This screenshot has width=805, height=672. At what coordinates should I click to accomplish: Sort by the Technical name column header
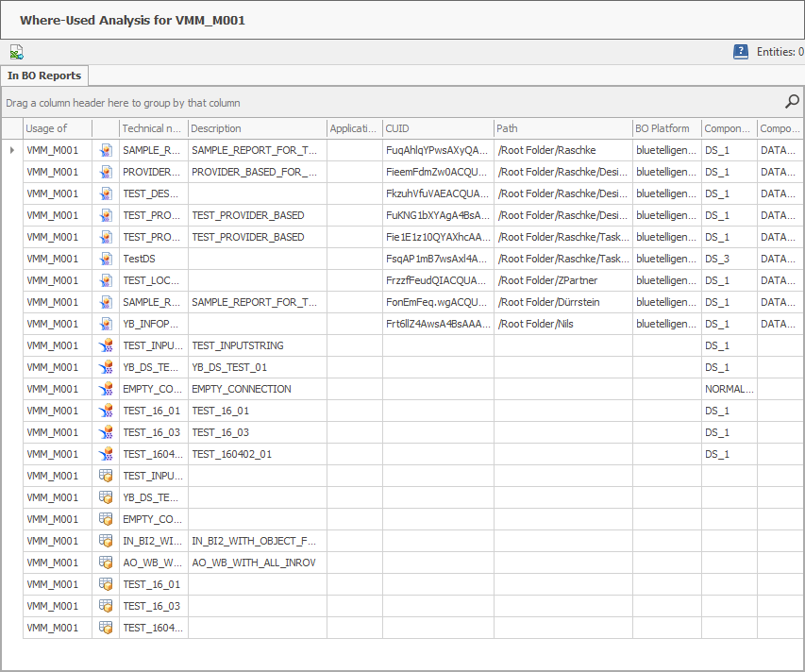click(x=152, y=127)
